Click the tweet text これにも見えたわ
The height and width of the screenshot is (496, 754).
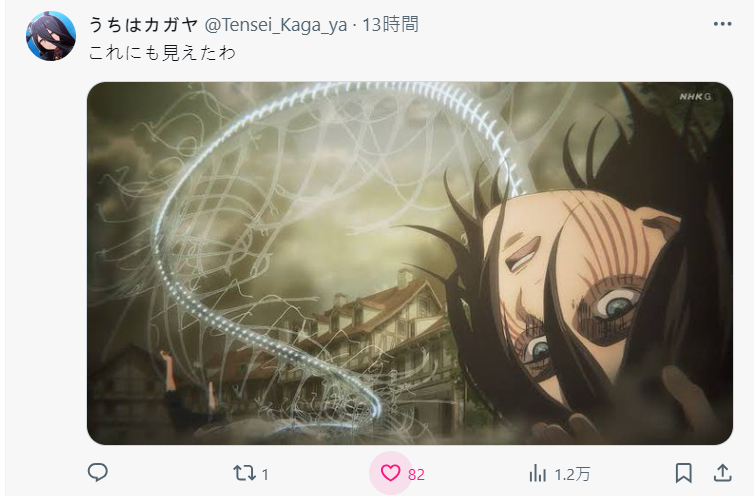pos(162,53)
